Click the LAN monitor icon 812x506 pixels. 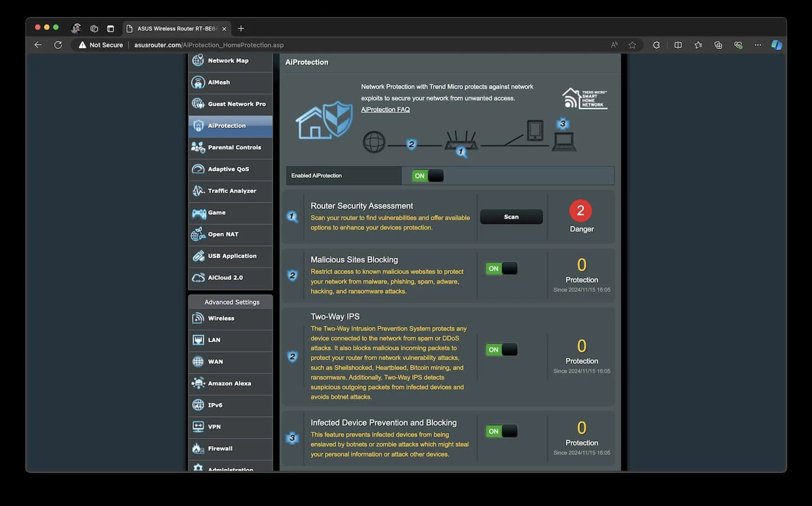coord(198,340)
